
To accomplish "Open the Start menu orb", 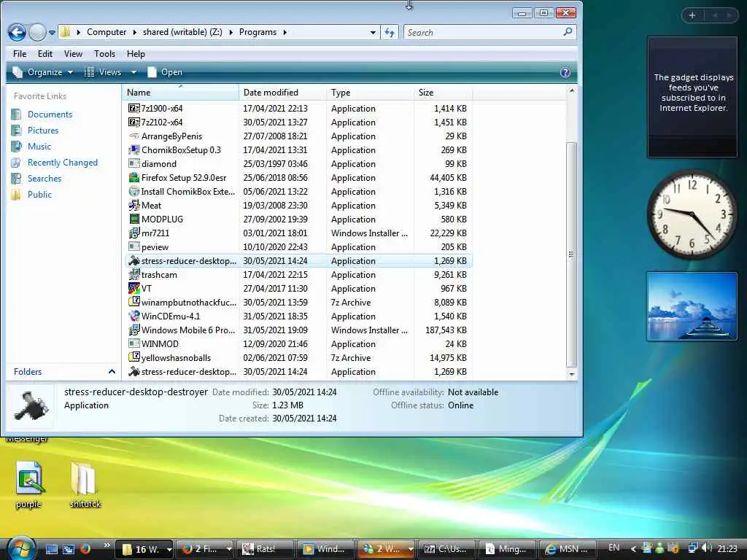I will 20,549.
